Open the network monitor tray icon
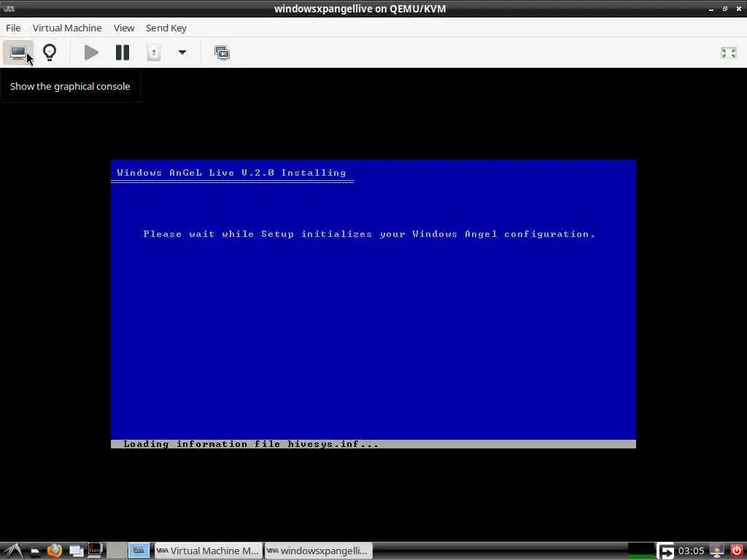 [x=717, y=551]
